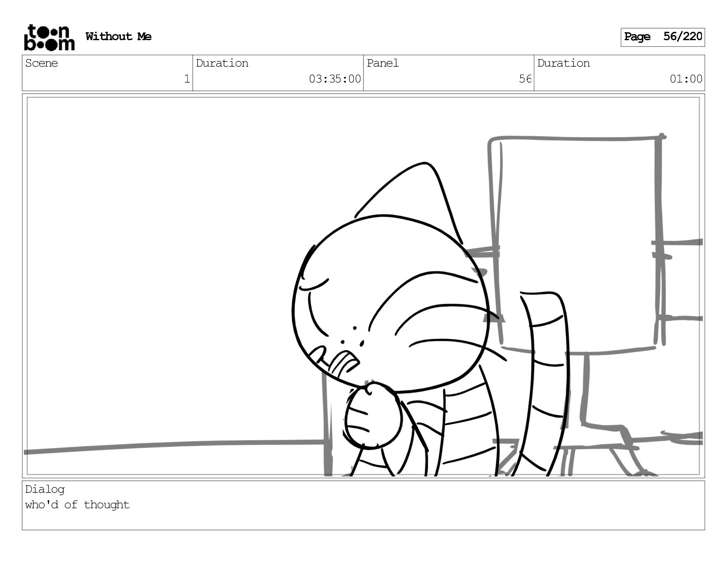Click the storyboard panel character drawing

click(x=430, y=320)
